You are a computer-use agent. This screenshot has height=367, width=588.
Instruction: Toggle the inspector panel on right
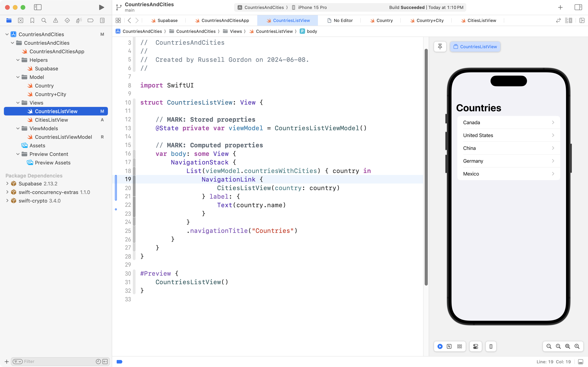(x=578, y=7)
